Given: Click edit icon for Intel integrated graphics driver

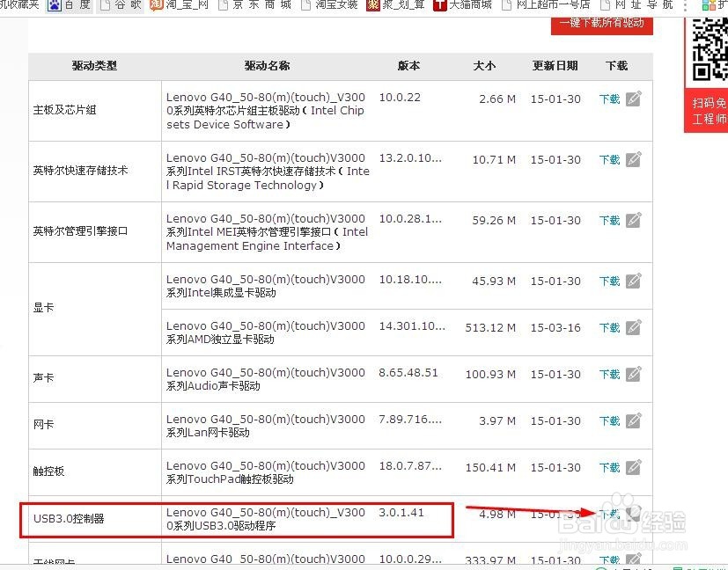Looking at the screenshot, I should tap(633, 281).
